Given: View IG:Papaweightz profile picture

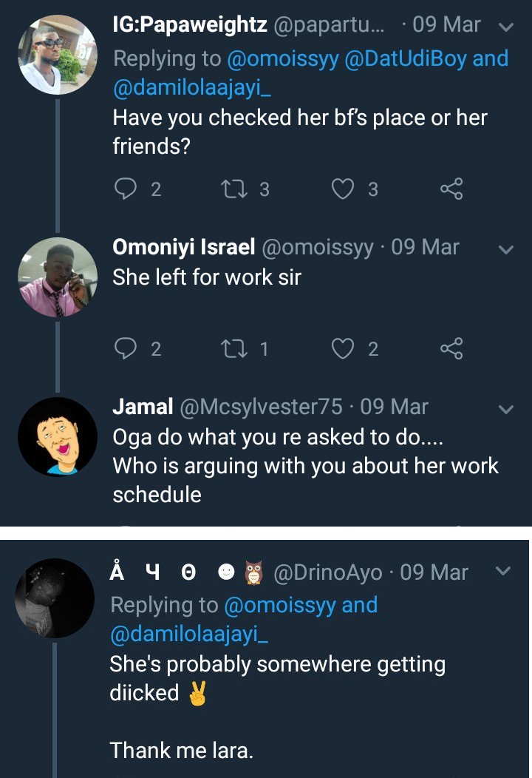Looking at the screenshot, I should coord(57,55).
